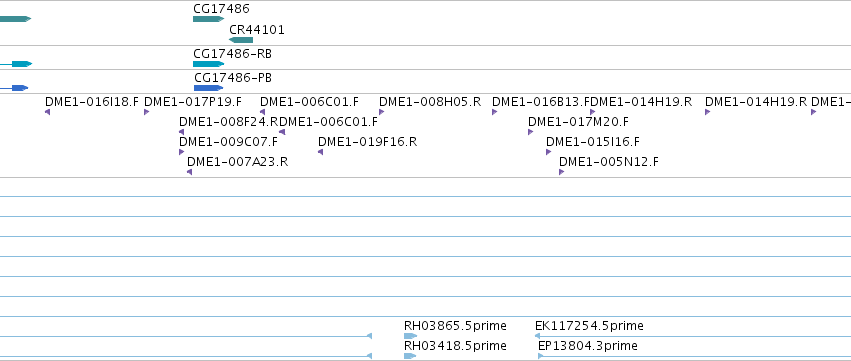Click the EP13804.3prime EST arrow
This screenshot has width=851, height=361.
541,356
